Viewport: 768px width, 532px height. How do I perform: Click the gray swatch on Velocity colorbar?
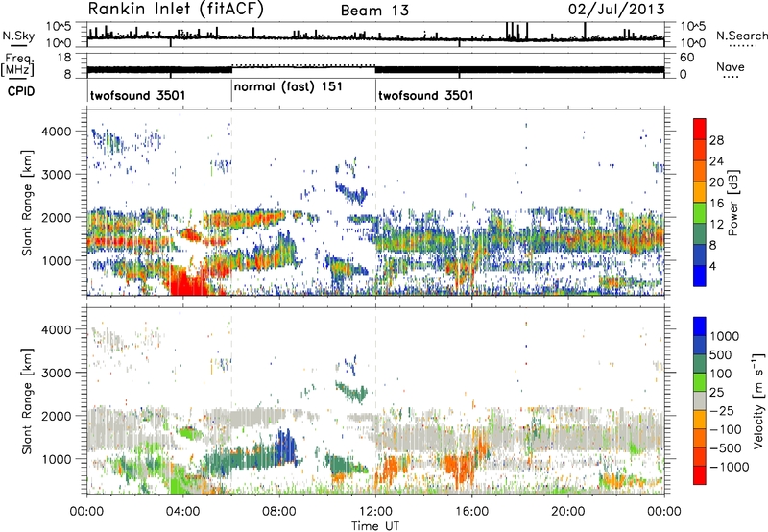(x=700, y=400)
